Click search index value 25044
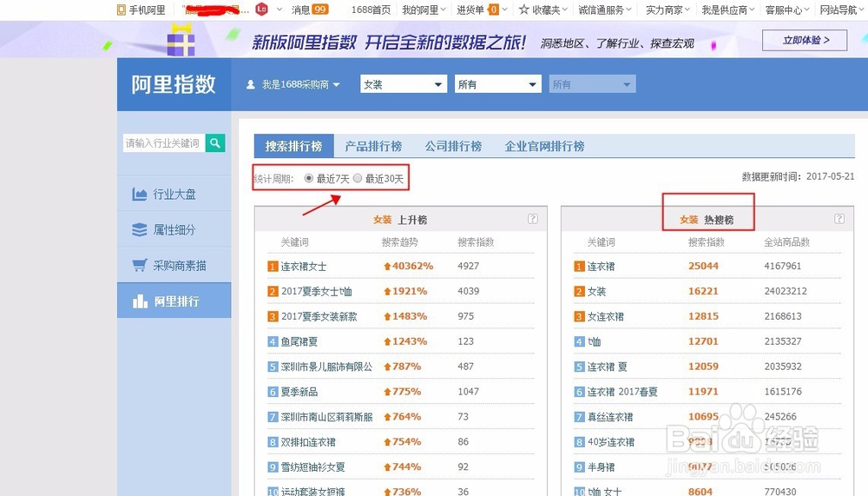Screen dimensions: 868x496 703,266
